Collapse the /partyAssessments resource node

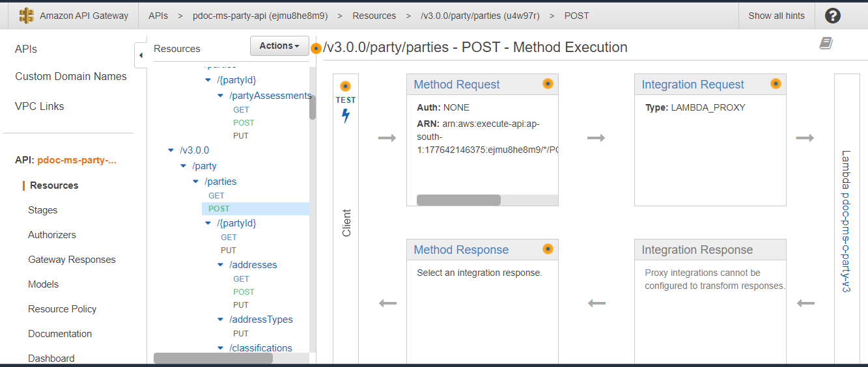point(221,96)
